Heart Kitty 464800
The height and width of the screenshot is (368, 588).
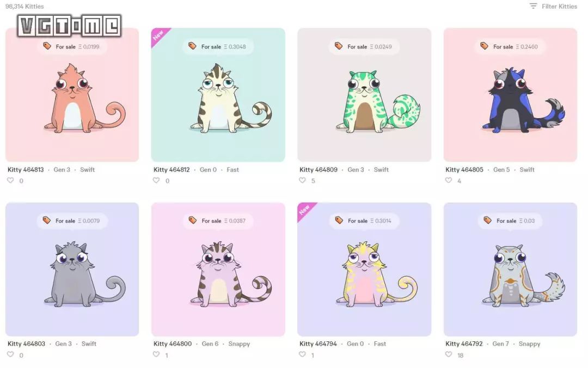156,354
